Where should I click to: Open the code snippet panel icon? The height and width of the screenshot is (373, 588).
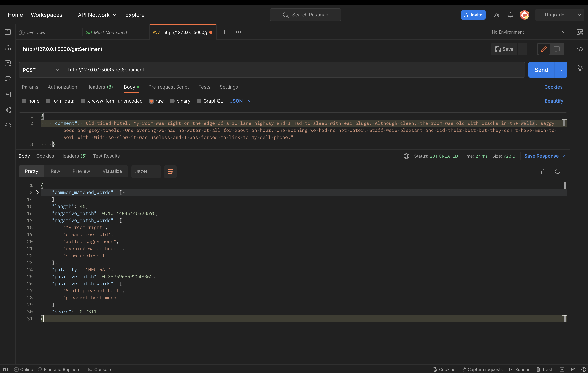(580, 49)
